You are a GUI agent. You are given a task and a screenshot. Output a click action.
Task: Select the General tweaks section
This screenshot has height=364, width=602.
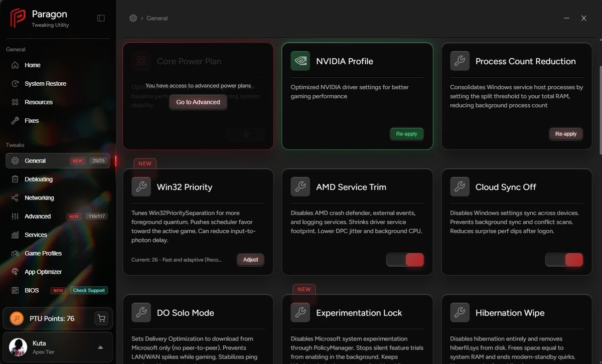pyautogui.click(x=58, y=161)
